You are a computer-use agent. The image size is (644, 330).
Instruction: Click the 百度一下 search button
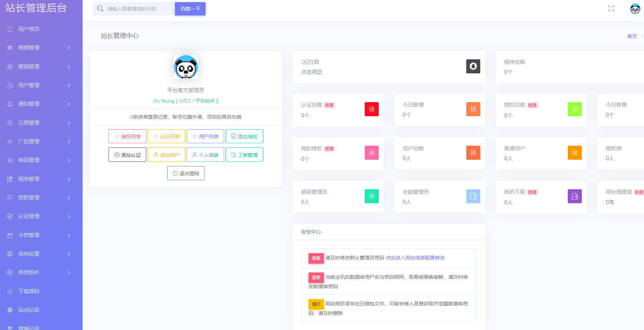pyautogui.click(x=190, y=9)
